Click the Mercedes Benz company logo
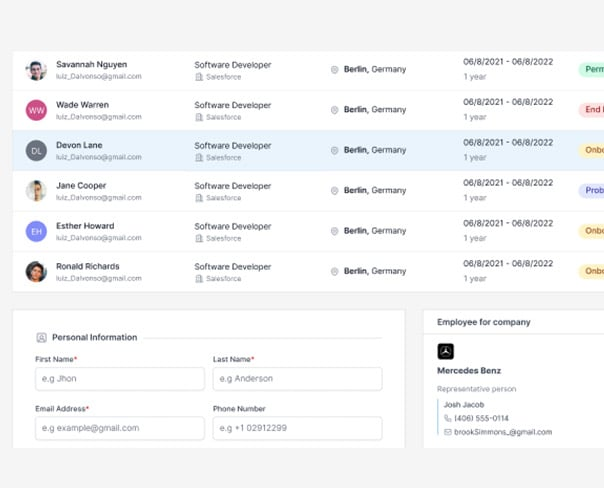Viewport: 604px width, 488px height. pyautogui.click(x=446, y=351)
